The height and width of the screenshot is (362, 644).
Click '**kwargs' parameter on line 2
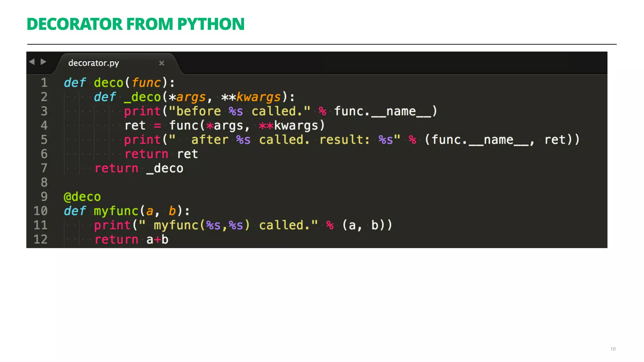(251, 97)
